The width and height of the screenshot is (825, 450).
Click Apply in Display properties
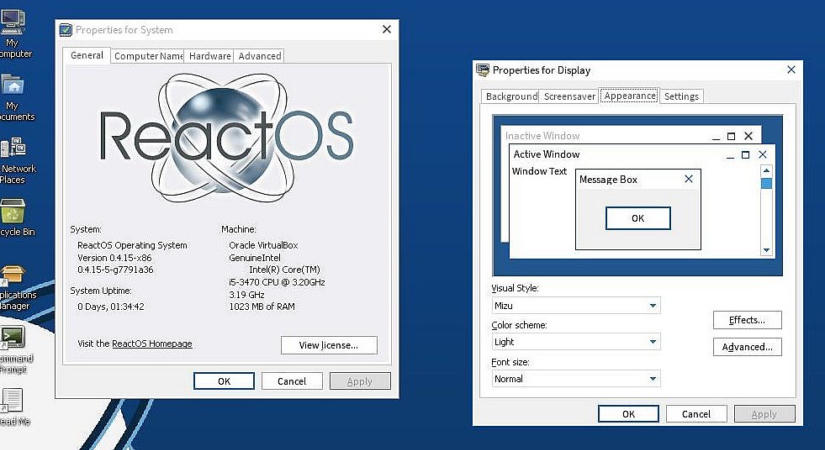[764, 414]
